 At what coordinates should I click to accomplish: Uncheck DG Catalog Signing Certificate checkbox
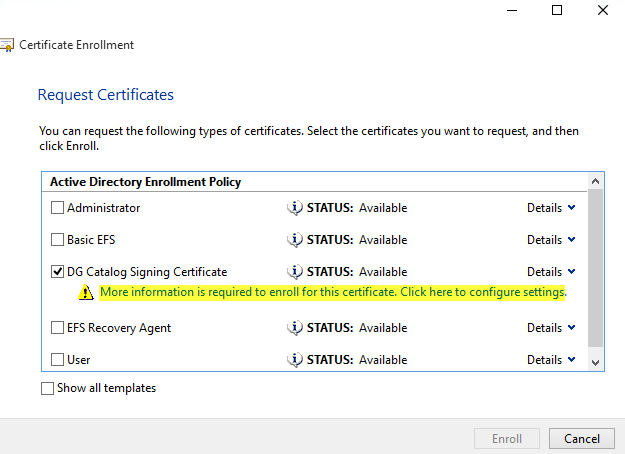click(58, 272)
